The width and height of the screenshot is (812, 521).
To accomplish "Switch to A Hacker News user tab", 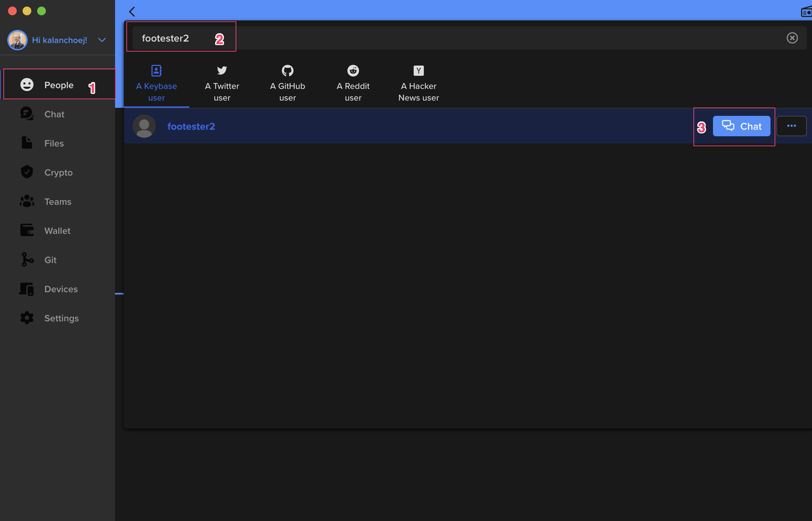I will tap(419, 83).
